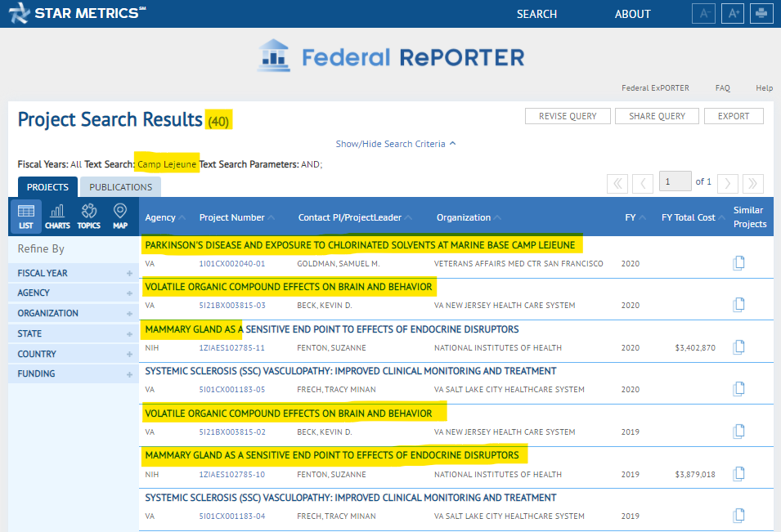Image resolution: width=781 pixels, height=532 pixels.
Task: Toggle Show/Hide Search Criteria
Action: click(396, 144)
